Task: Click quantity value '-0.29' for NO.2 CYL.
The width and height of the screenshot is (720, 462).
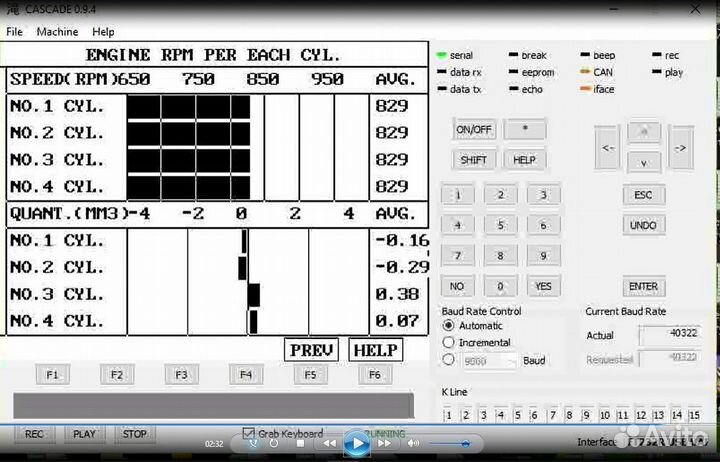Action: [x=402, y=267]
